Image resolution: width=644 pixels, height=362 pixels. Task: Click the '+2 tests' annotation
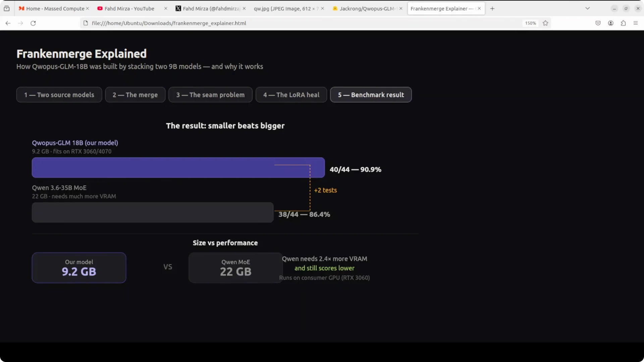pos(325,190)
